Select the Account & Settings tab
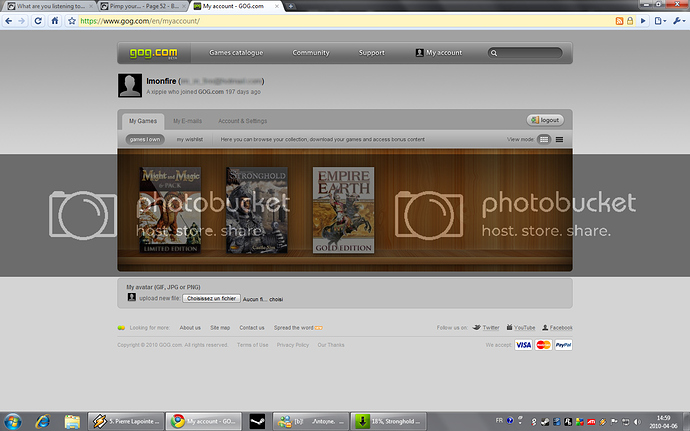 (x=242, y=121)
